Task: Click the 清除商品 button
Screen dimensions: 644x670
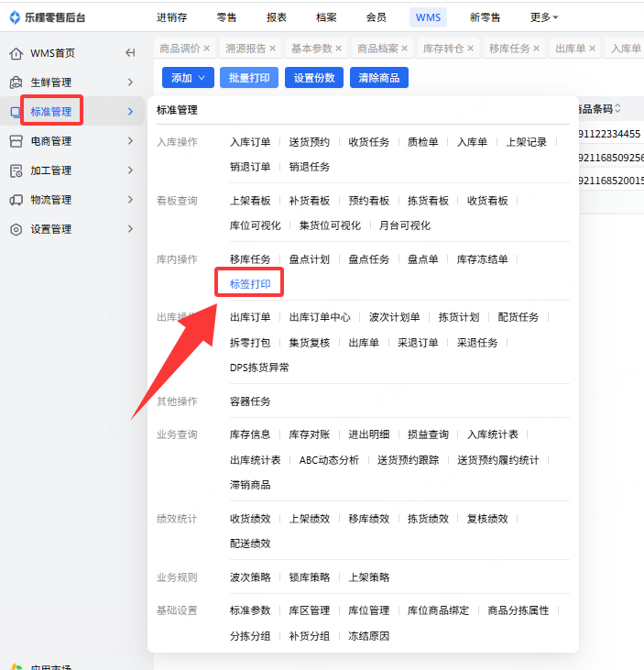Action: coord(379,78)
